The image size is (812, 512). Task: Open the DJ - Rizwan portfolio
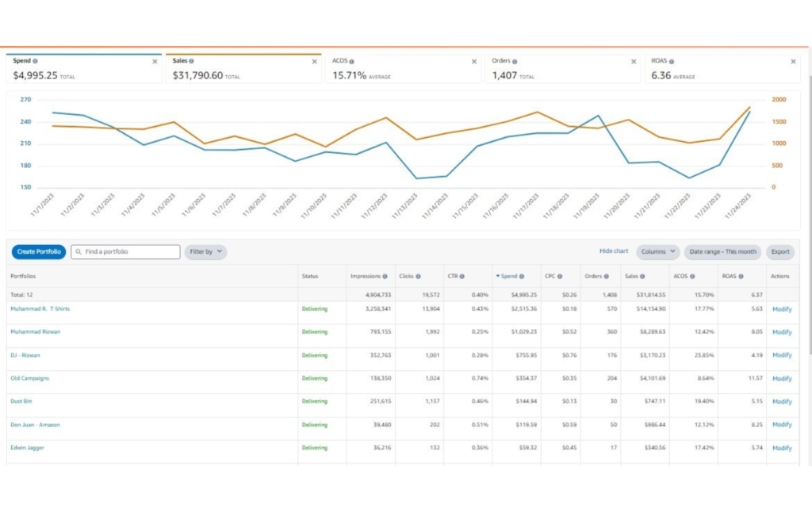coord(25,355)
